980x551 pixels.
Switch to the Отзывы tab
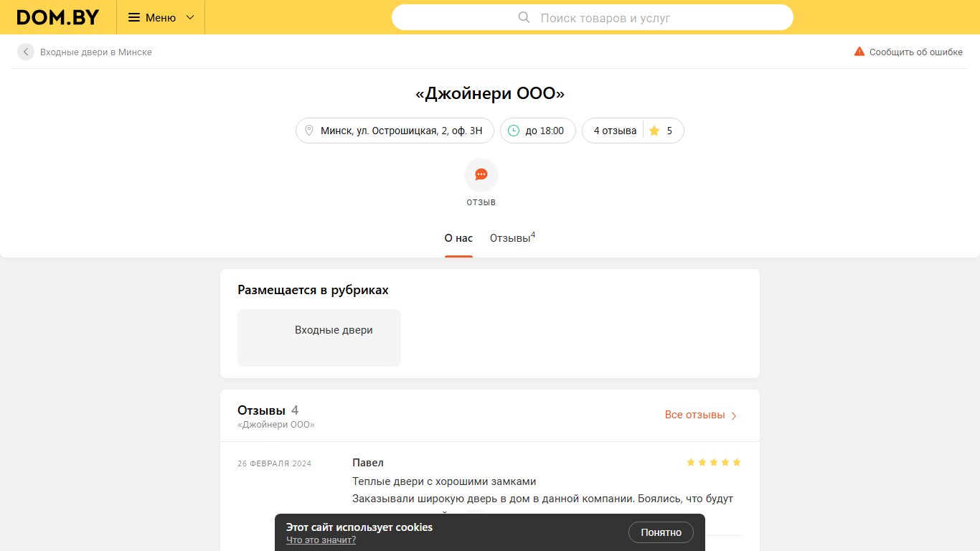512,237
